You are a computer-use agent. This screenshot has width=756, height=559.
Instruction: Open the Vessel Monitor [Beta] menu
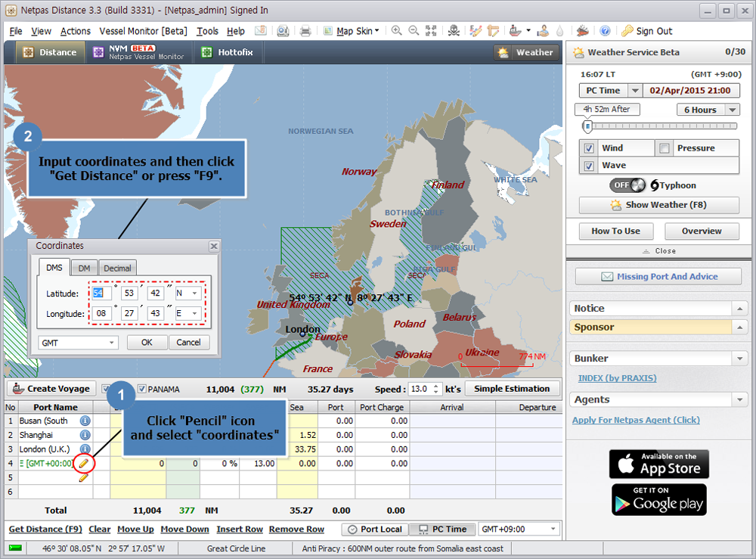tap(143, 31)
